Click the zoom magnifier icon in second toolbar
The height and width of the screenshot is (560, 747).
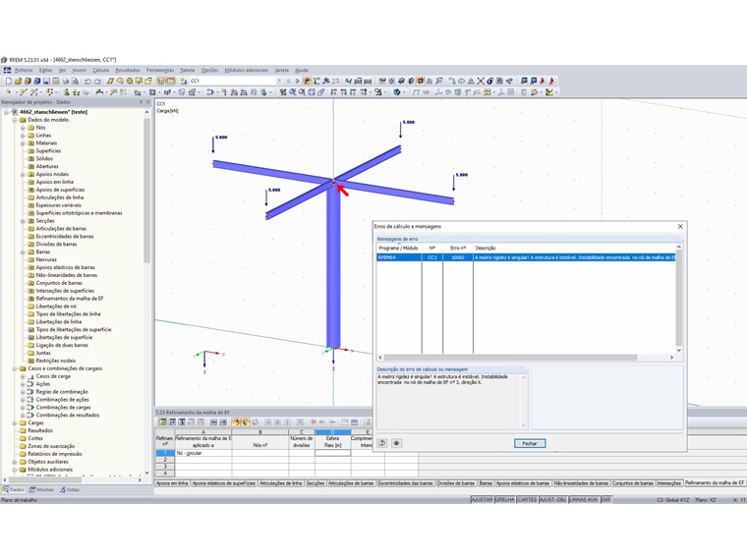[292, 92]
